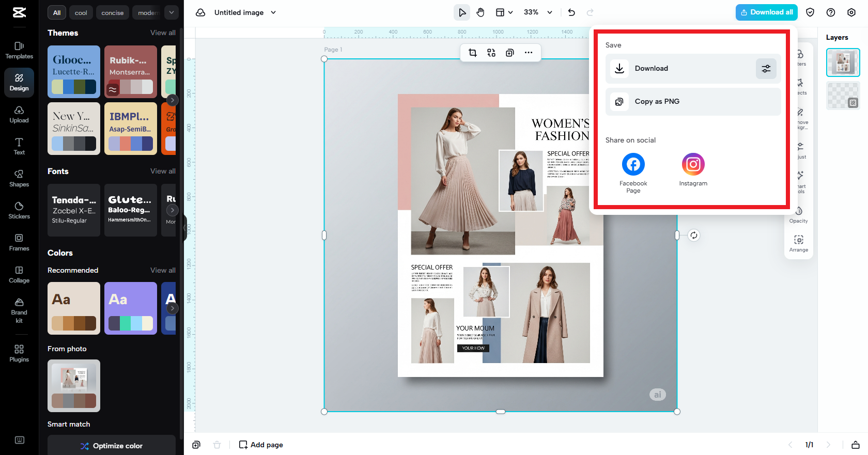The width and height of the screenshot is (868, 455).
Task: Click View all next to Fonts
Action: [163, 171]
